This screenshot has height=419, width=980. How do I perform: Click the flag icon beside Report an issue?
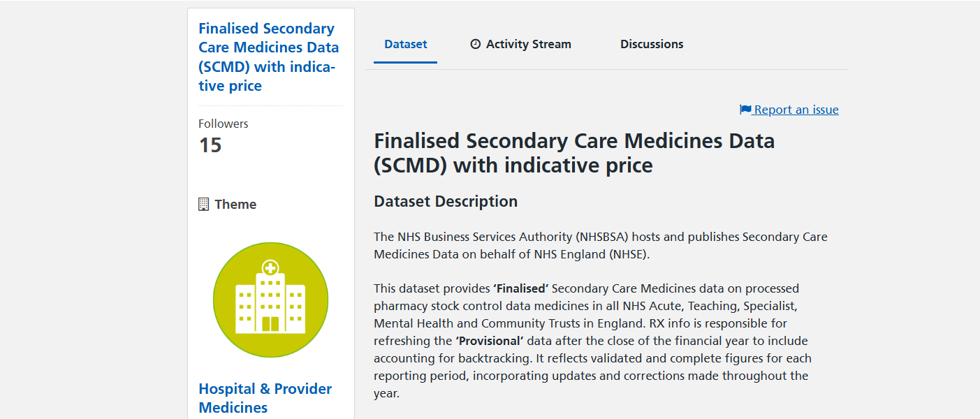[745, 110]
